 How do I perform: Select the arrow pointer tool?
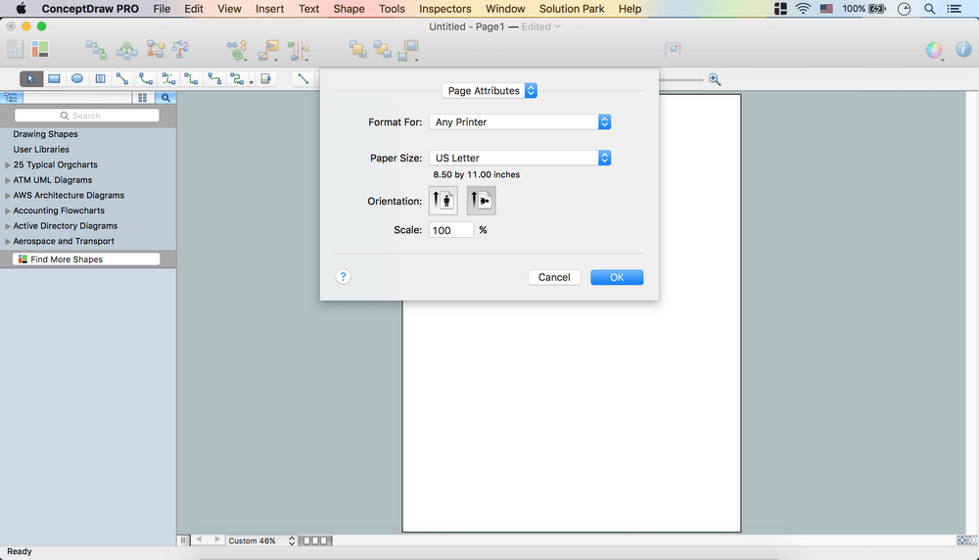click(30, 78)
